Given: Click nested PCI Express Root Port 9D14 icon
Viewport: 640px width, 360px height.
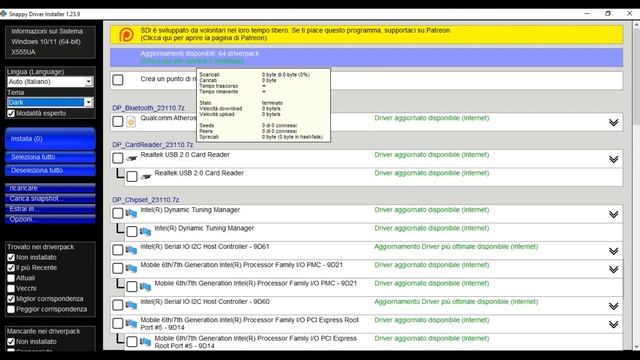Looking at the screenshot, I should [x=145, y=342].
